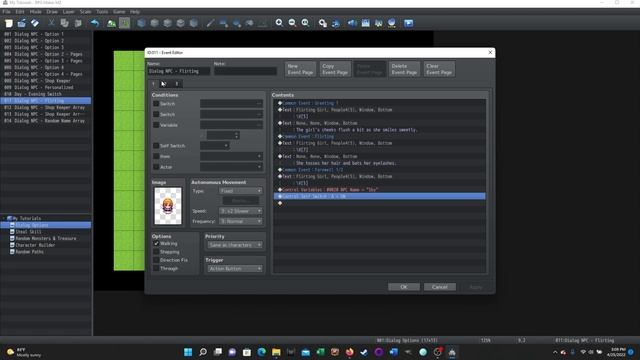Open the Tools menu

102,12
